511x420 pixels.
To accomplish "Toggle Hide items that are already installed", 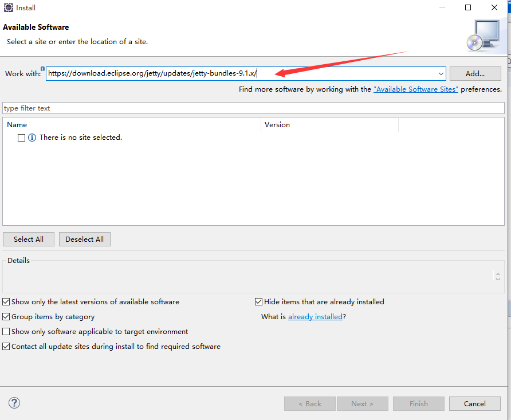I will pos(258,302).
